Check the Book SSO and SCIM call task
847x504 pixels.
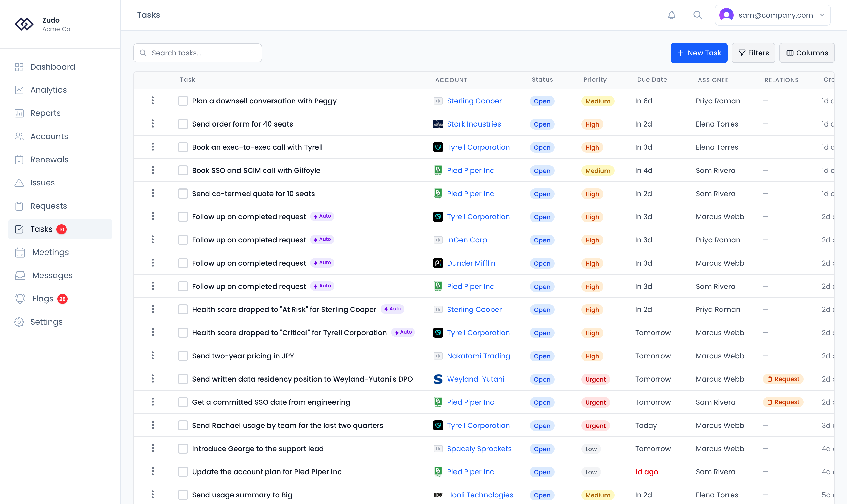[x=183, y=171]
